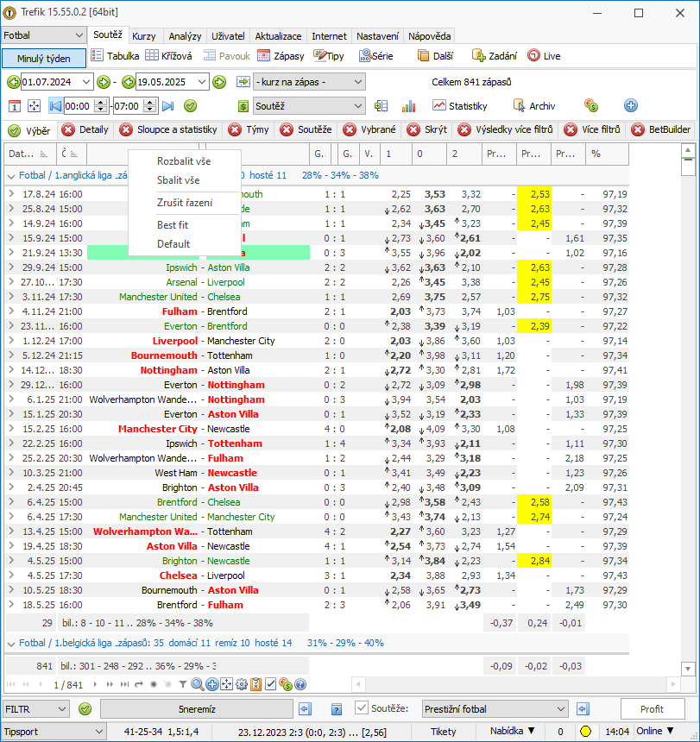Open the Archiv window
The width and height of the screenshot is (700, 742).
click(x=534, y=106)
